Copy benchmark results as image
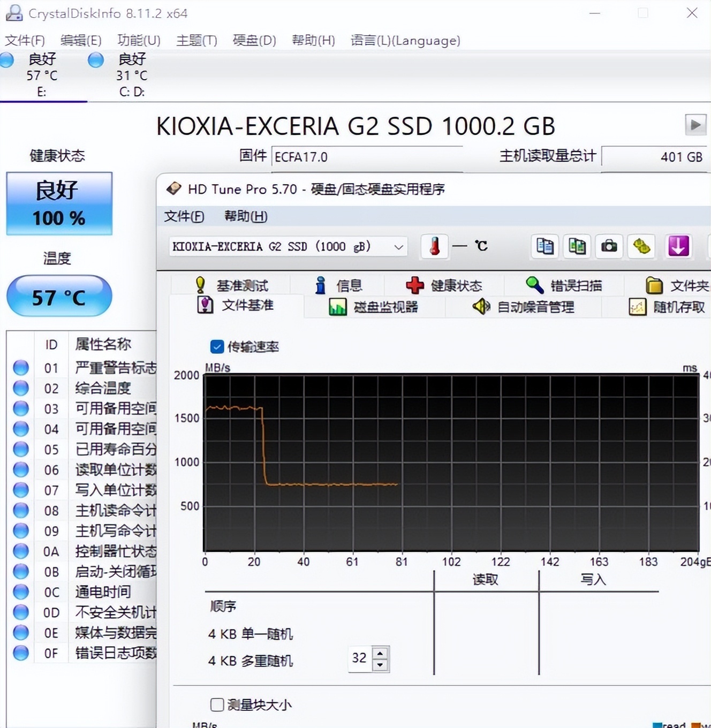Image resolution: width=711 pixels, height=728 pixels. tap(577, 246)
